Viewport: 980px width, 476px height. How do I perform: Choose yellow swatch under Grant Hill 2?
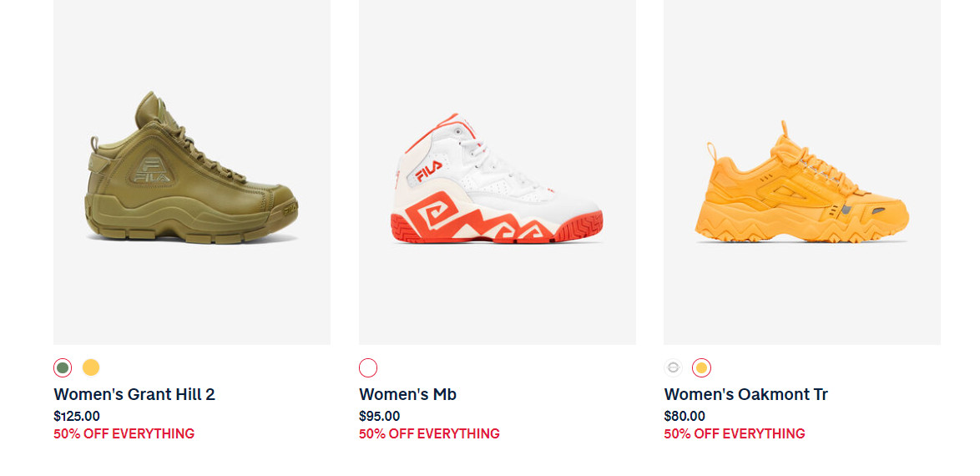(x=91, y=367)
